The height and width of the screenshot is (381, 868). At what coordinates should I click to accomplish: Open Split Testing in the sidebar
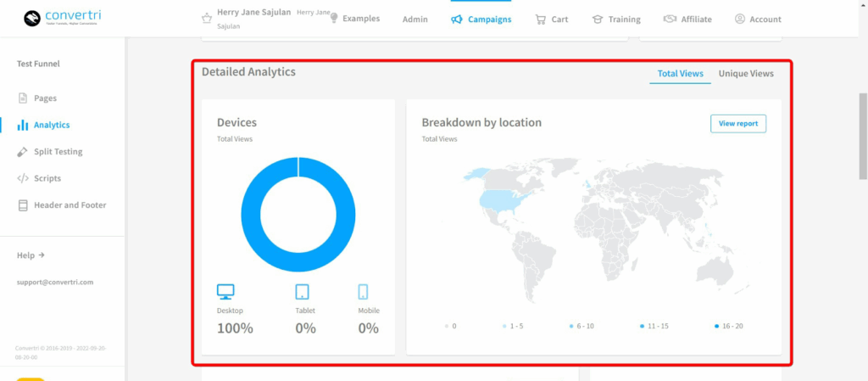[58, 152]
